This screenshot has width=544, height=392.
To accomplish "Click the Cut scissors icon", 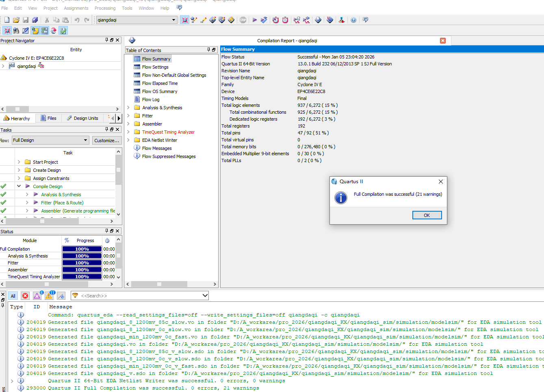I will pyautogui.click(x=47, y=20).
